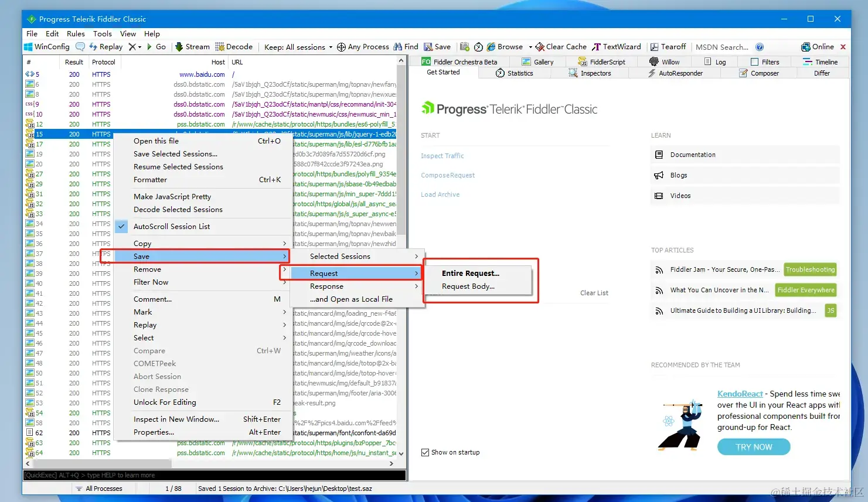
Task: Expand the Response submenu
Action: click(x=356, y=286)
